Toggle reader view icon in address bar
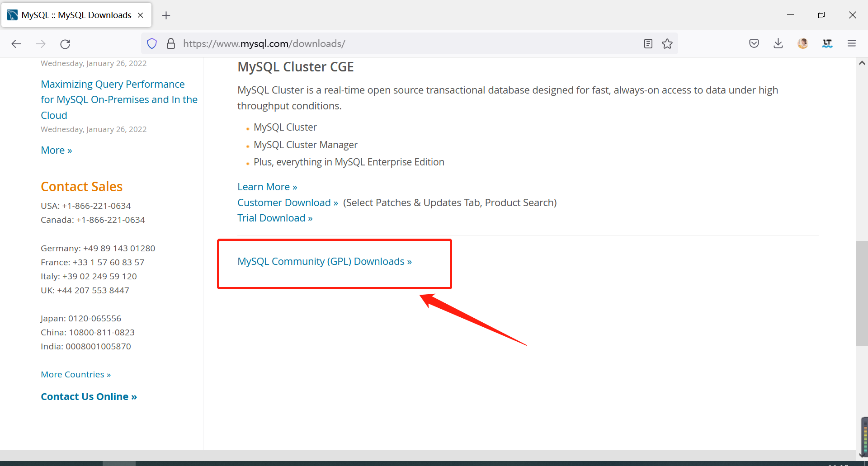 [x=648, y=44]
